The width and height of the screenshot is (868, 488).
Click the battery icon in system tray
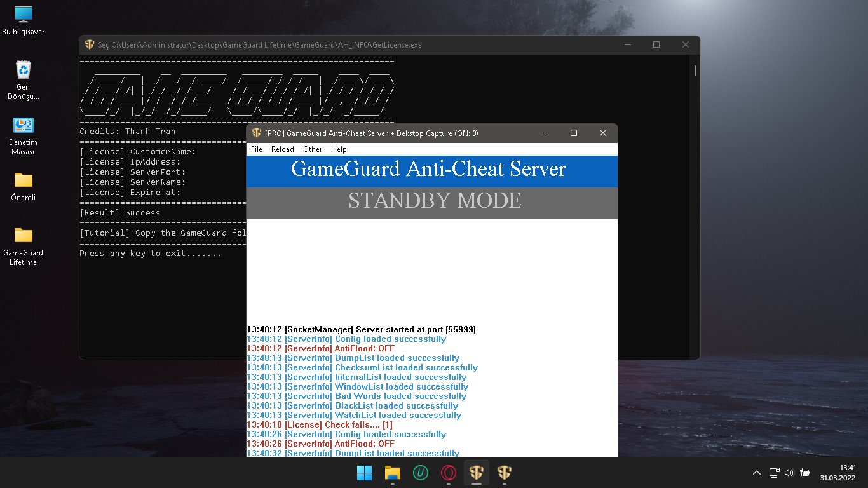(805, 473)
